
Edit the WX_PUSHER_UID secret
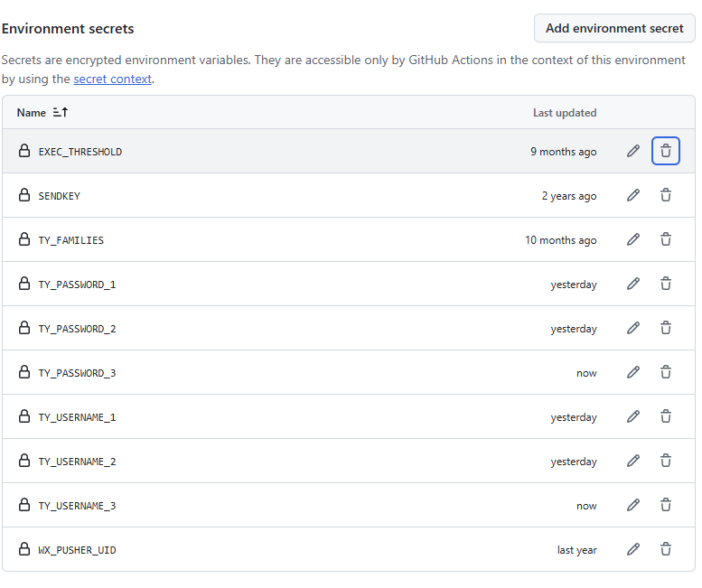click(633, 549)
